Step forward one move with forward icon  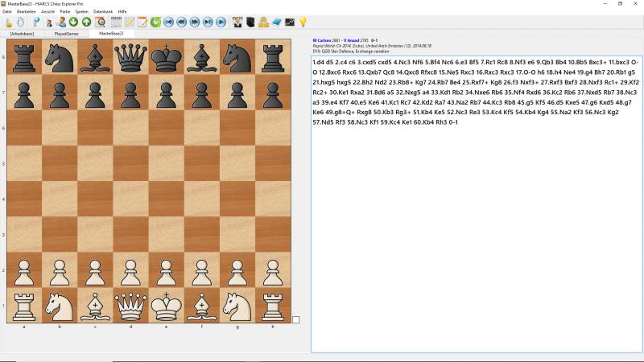pyautogui.click(x=194, y=22)
